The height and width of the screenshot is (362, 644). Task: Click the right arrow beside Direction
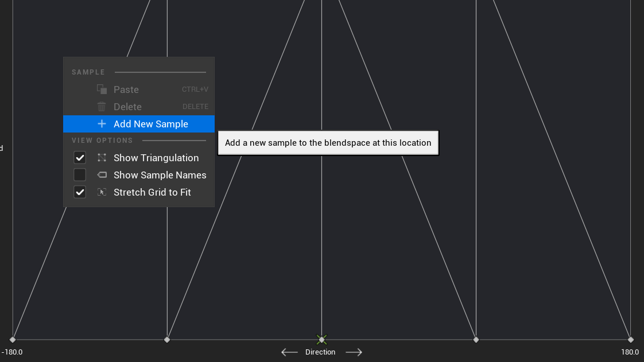point(354,352)
